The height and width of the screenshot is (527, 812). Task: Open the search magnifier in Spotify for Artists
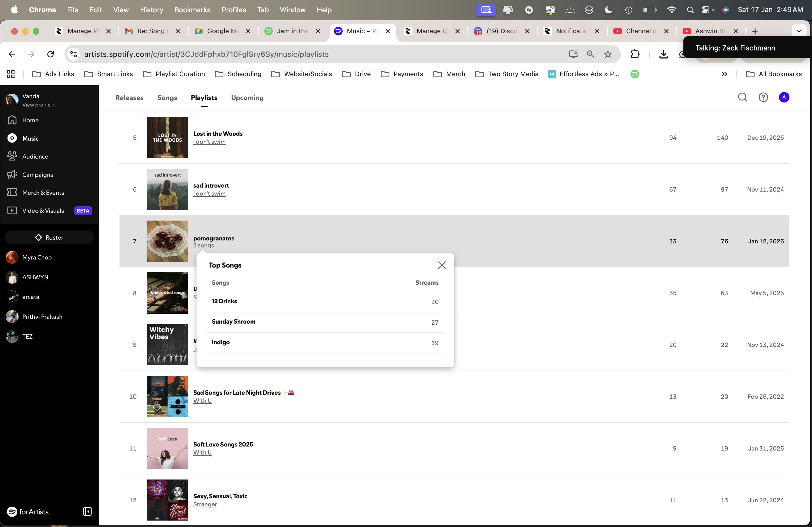click(742, 97)
